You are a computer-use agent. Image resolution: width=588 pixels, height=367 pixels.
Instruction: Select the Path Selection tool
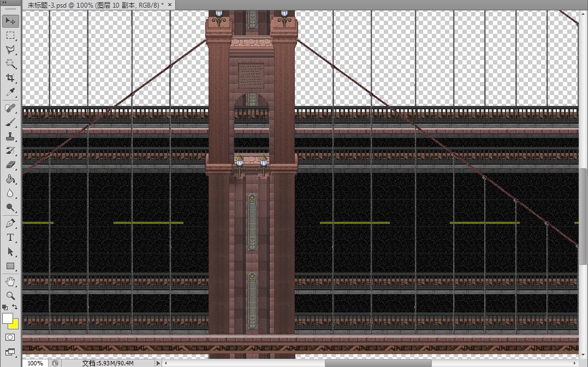pyautogui.click(x=10, y=252)
